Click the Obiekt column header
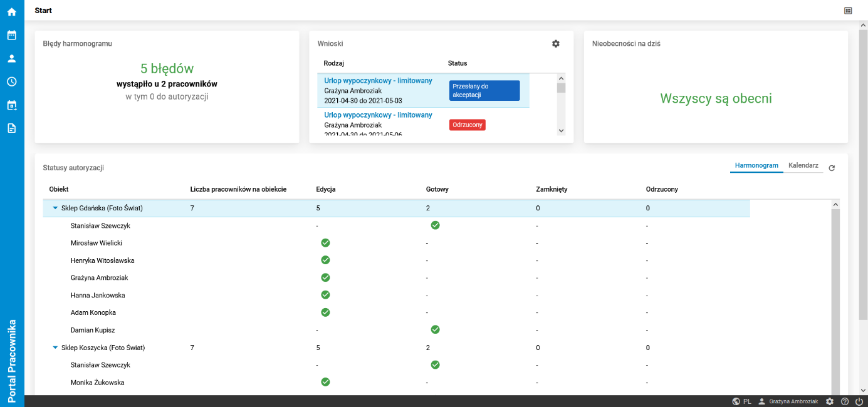This screenshot has height=407, width=868. pyautogui.click(x=59, y=189)
